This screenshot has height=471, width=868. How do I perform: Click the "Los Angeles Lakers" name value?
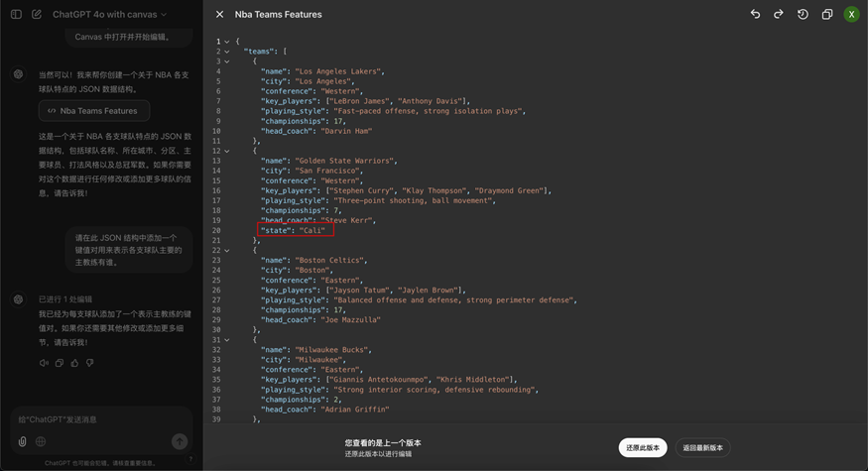tap(337, 71)
